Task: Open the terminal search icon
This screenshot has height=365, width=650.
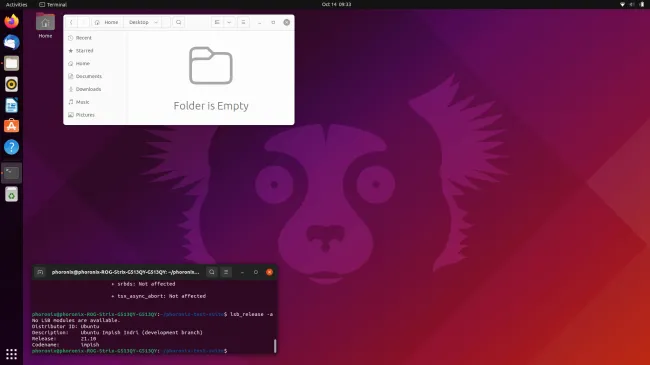Action: point(212,272)
